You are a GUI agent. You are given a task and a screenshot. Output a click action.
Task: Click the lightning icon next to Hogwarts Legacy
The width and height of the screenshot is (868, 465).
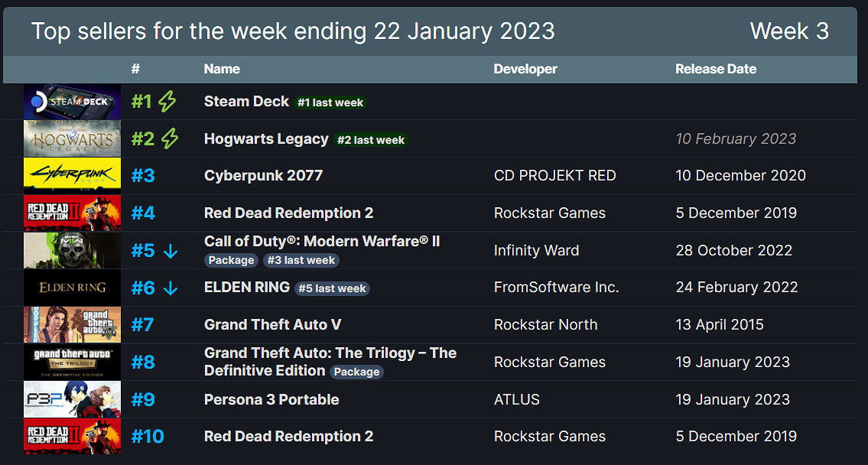pos(171,138)
